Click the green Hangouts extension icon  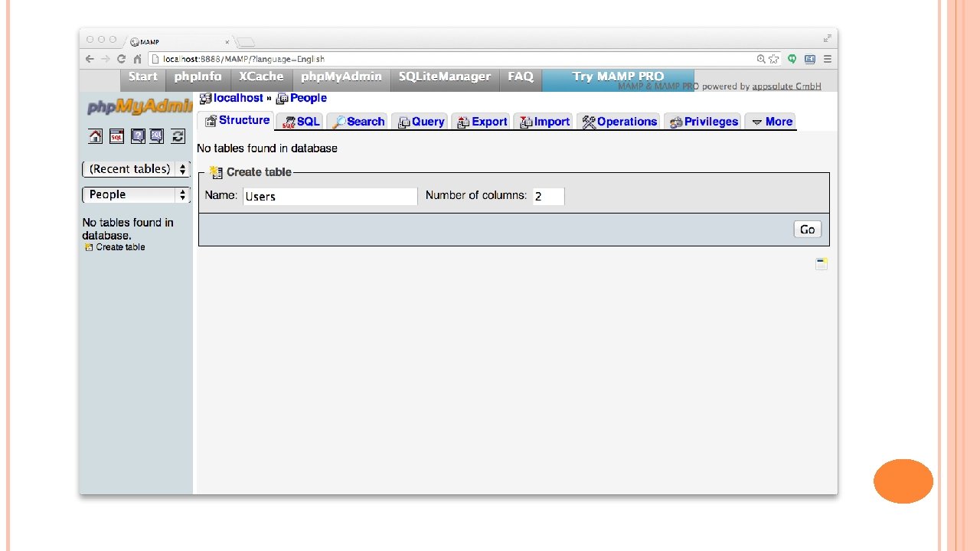tap(792, 59)
